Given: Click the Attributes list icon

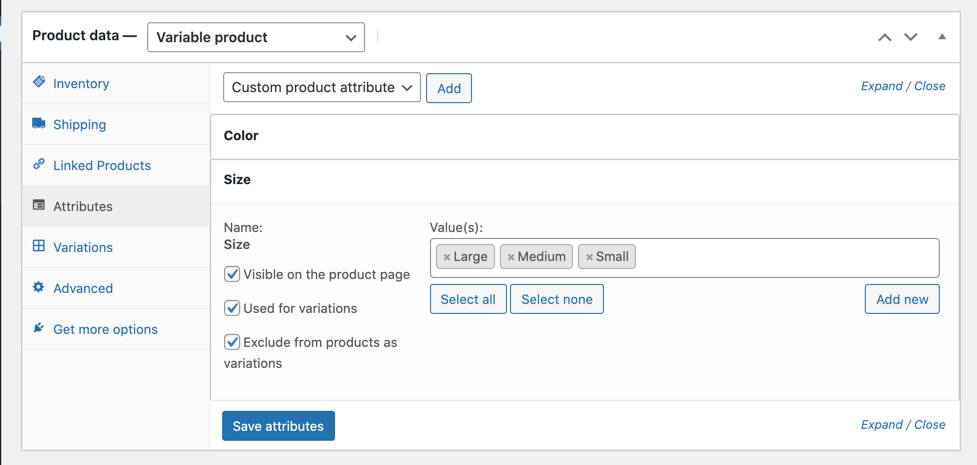Looking at the screenshot, I should pyautogui.click(x=39, y=205).
